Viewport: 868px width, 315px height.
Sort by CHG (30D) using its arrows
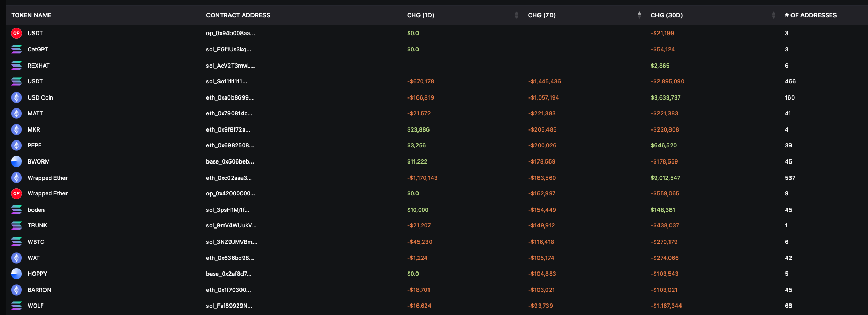(x=774, y=15)
